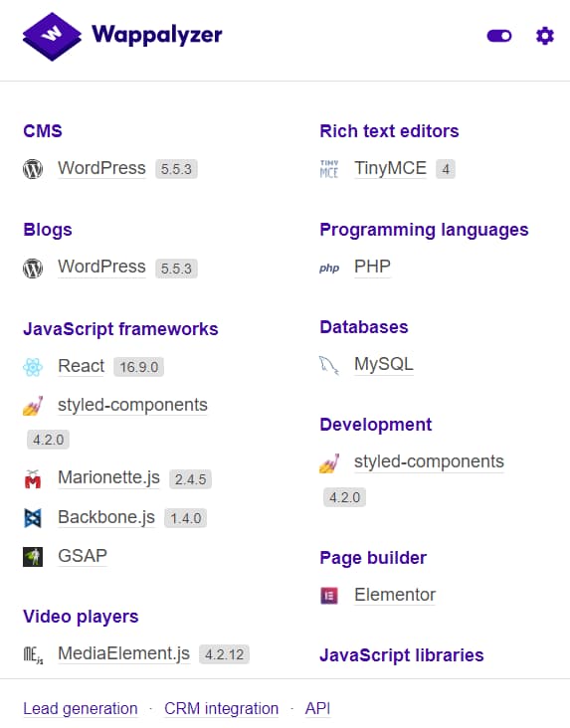Click the MediaElement.js 4.2.12 version badge
570x728 pixels.
click(225, 654)
